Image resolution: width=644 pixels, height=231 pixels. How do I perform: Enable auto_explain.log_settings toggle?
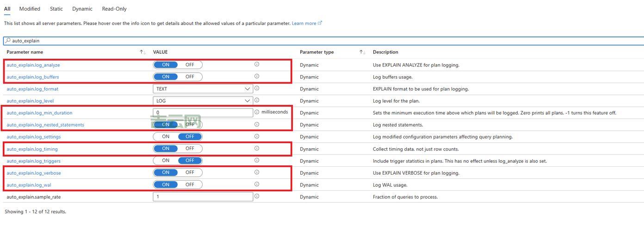166,137
